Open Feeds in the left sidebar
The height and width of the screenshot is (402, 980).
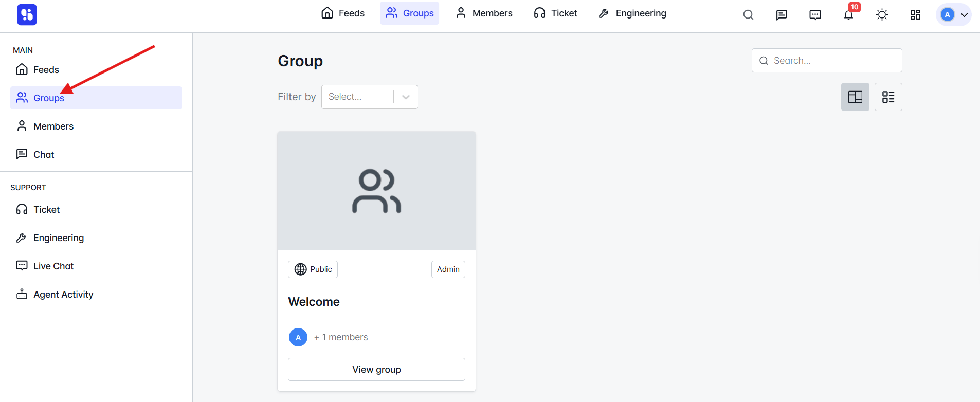(x=96, y=69)
